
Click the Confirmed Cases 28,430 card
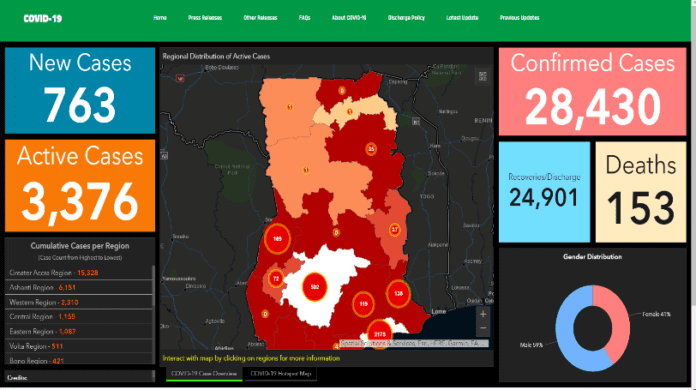point(592,91)
